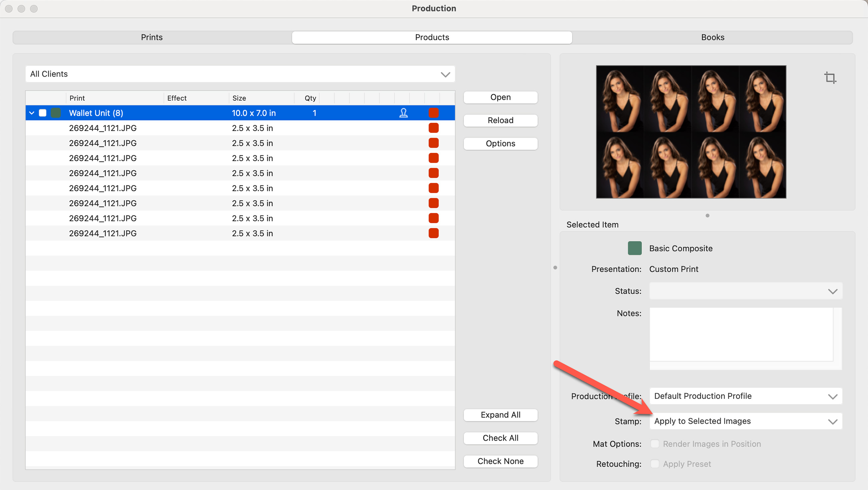Switch to the Prints tab
This screenshot has width=868, height=490.
[152, 37]
